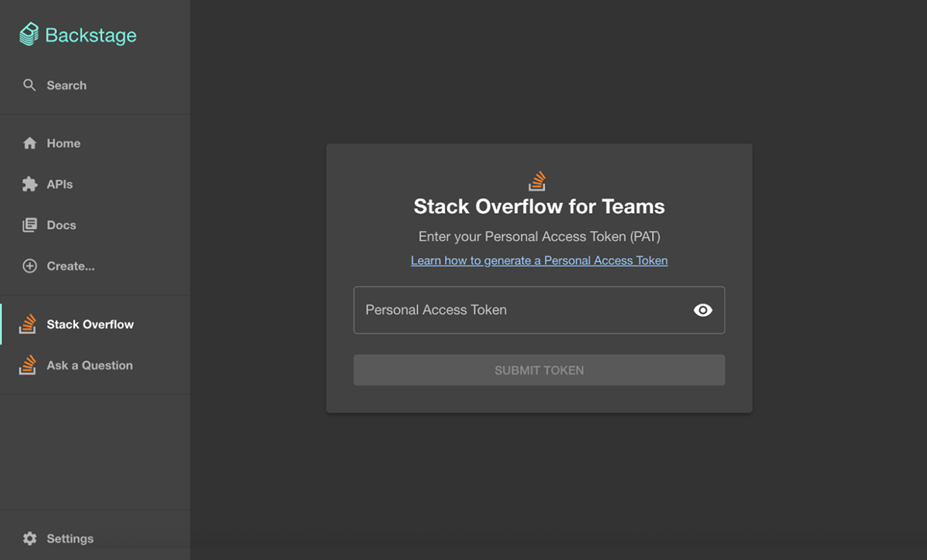Viewport: 927px width, 560px height.
Task: Open Search from the sidebar text
Action: click(66, 85)
